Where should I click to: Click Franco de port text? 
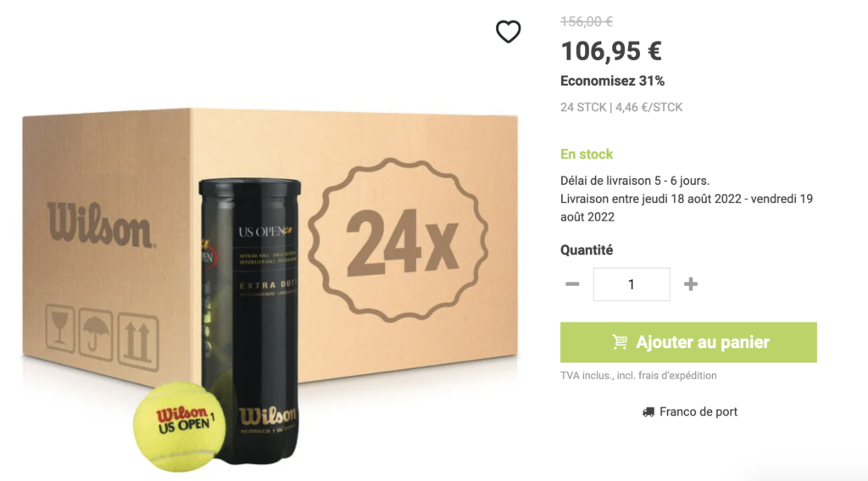point(698,411)
